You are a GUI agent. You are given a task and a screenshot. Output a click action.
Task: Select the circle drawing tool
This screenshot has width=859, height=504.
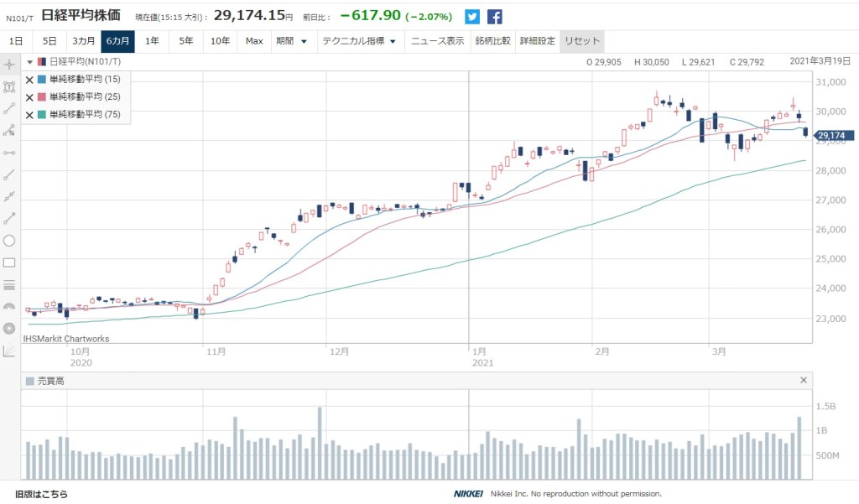[x=9, y=241]
